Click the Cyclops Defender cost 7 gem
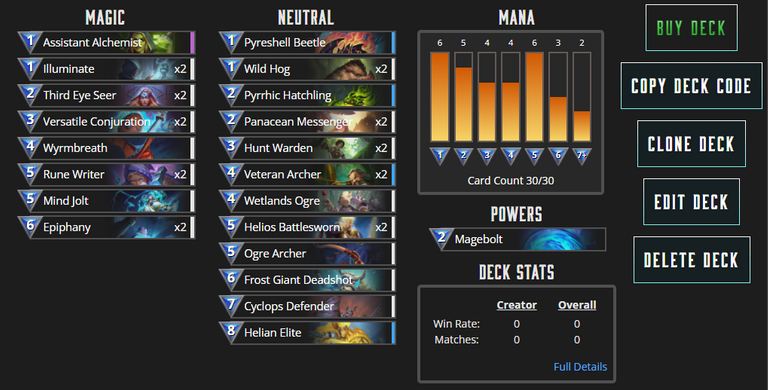This screenshot has height=390, width=768. pos(231,305)
